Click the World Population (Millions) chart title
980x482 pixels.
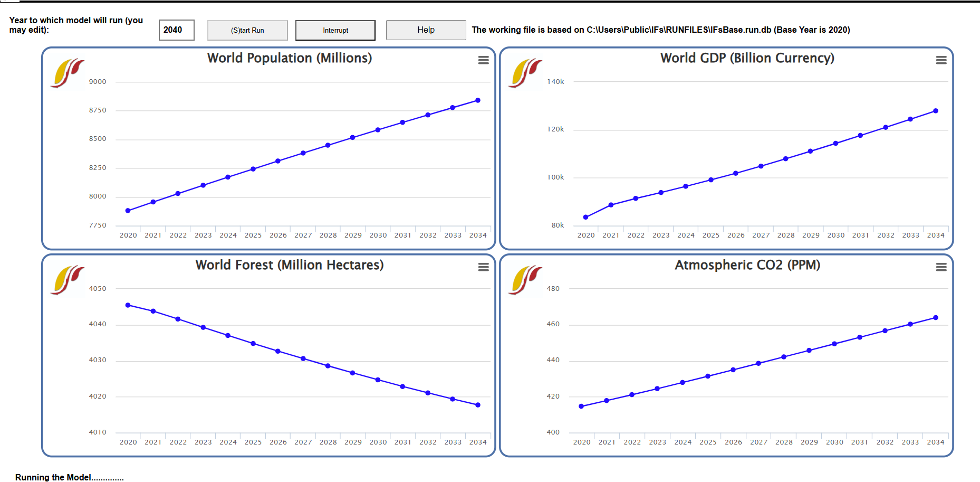tap(290, 58)
